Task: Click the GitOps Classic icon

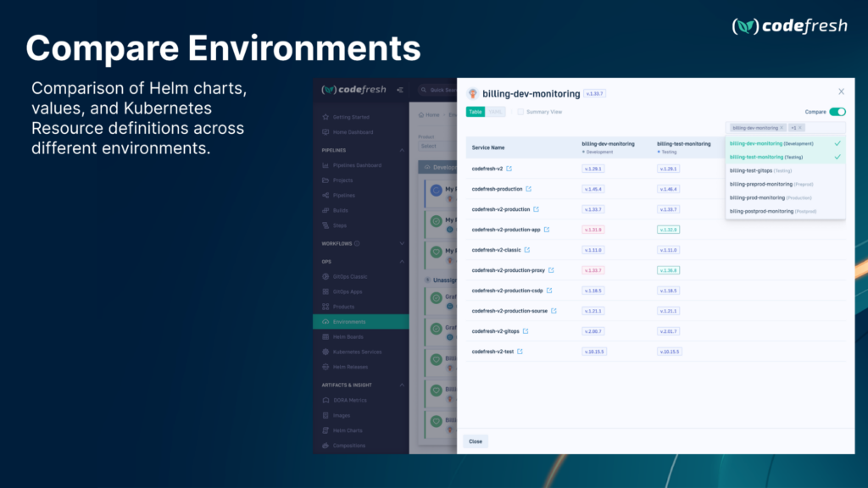Action: tap(325, 276)
